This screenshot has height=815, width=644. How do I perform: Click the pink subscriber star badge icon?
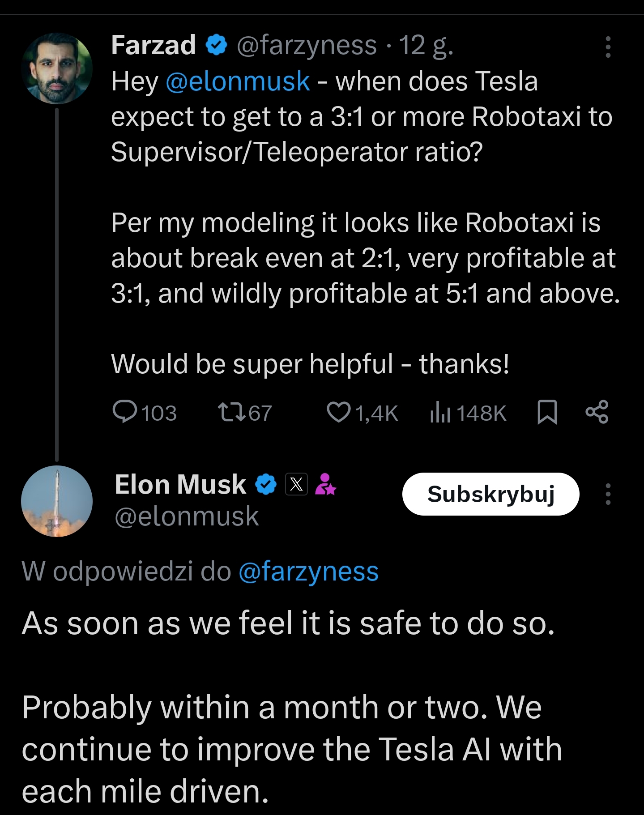pos(325,484)
